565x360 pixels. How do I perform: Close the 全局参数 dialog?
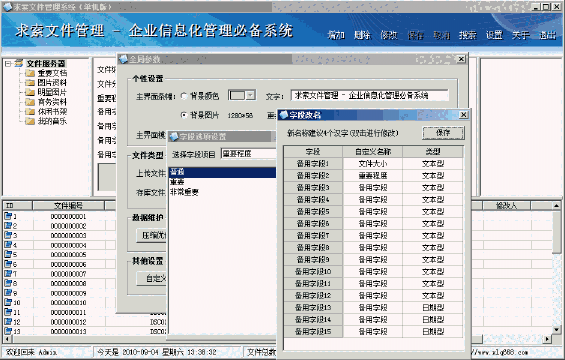[x=461, y=59]
